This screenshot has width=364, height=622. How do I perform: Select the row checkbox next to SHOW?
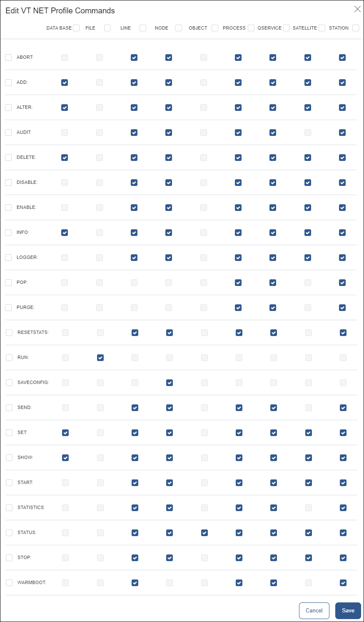[8, 457]
